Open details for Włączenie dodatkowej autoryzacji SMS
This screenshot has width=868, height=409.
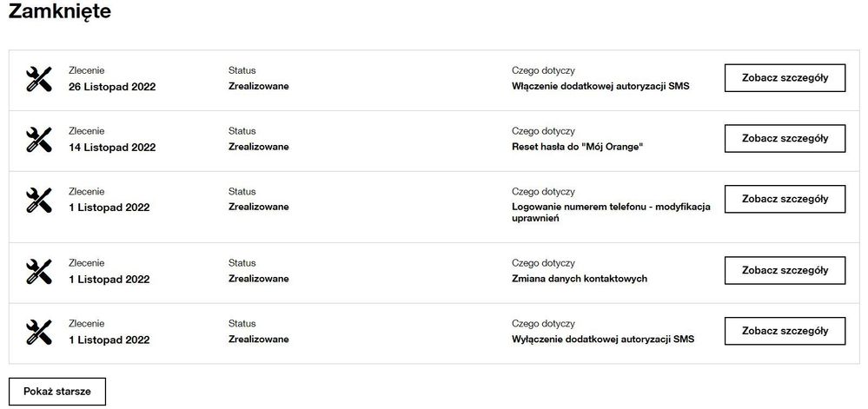pyautogui.click(x=785, y=77)
